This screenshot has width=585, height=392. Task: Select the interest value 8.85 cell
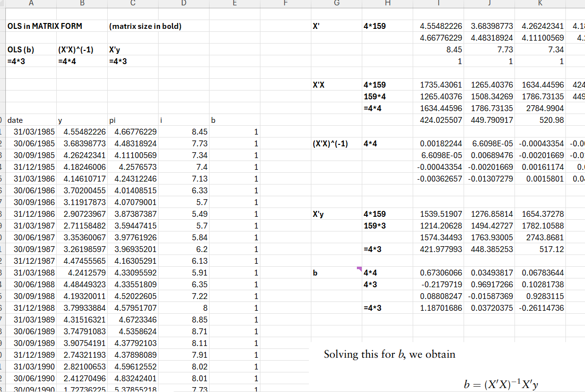click(200, 320)
